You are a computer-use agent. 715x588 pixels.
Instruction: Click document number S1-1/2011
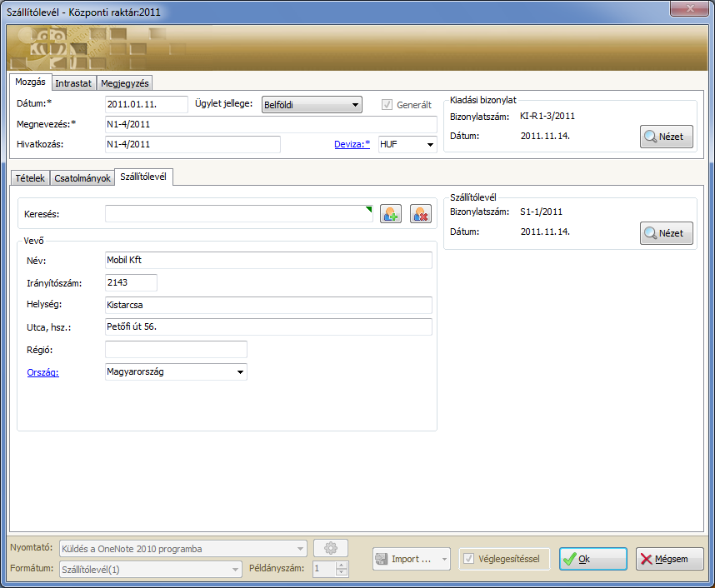point(542,212)
